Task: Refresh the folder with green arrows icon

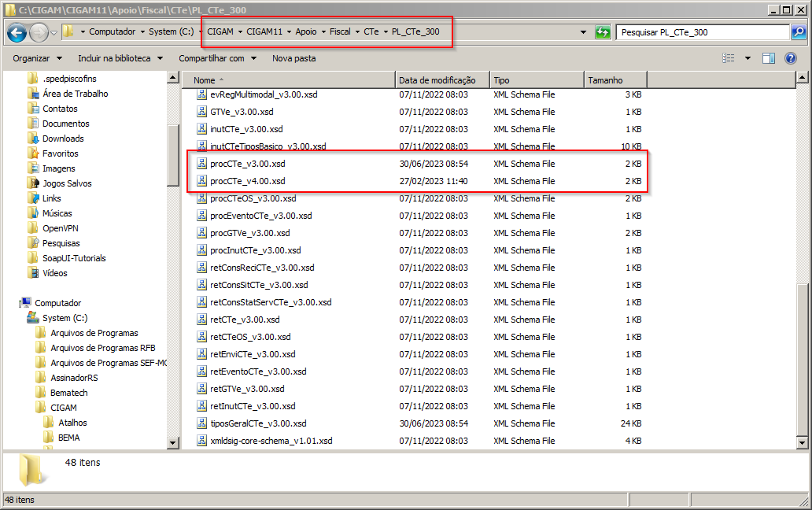Action: [x=603, y=32]
